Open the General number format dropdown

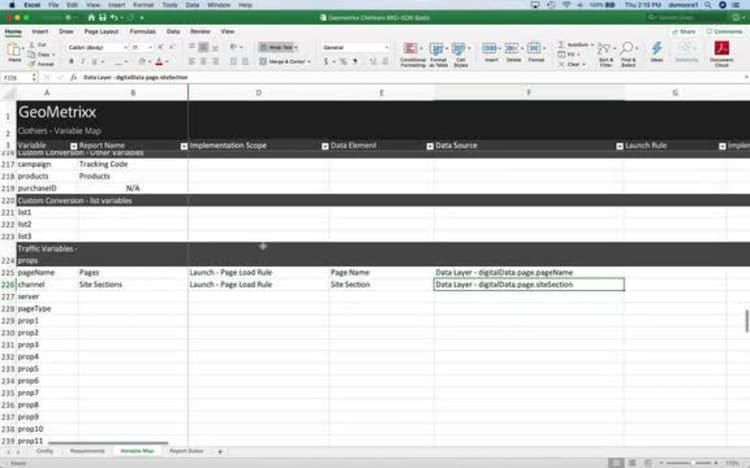[x=386, y=47]
